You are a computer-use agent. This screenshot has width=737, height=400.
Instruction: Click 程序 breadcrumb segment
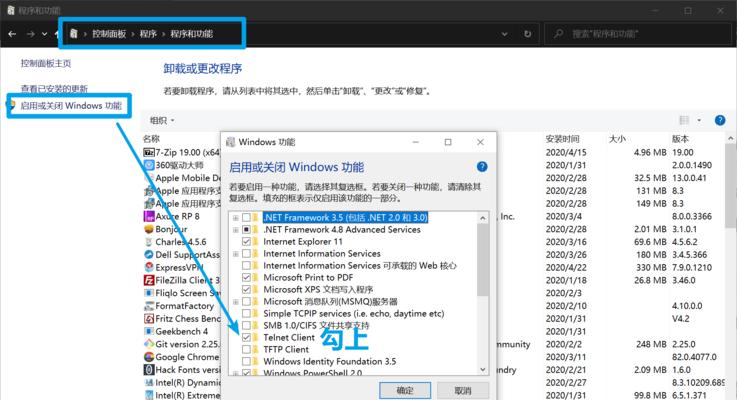[148, 34]
